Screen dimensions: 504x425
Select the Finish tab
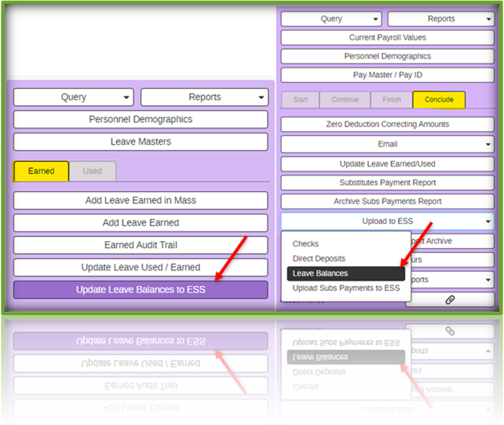[392, 99]
